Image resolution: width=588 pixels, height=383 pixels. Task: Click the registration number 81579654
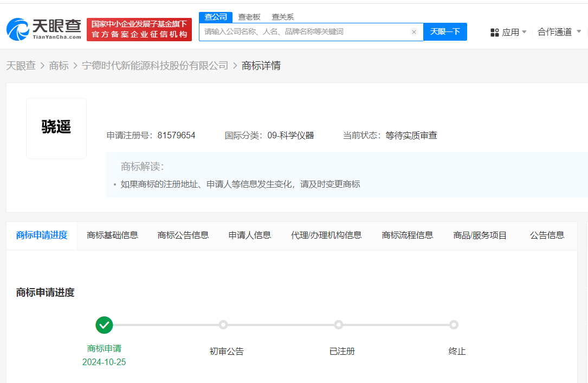pyautogui.click(x=176, y=136)
